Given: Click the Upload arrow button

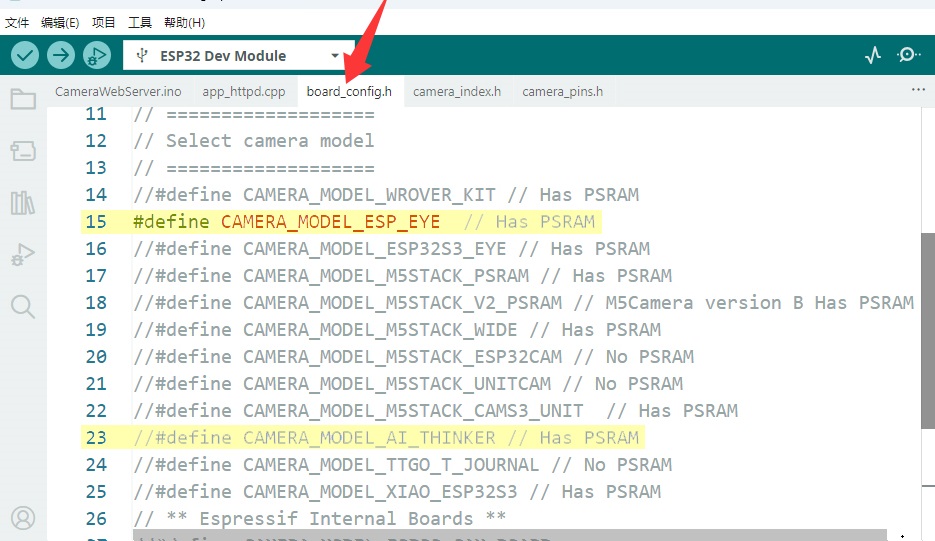Looking at the screenshot, I should pyautogui.click(x=61, y=55).
